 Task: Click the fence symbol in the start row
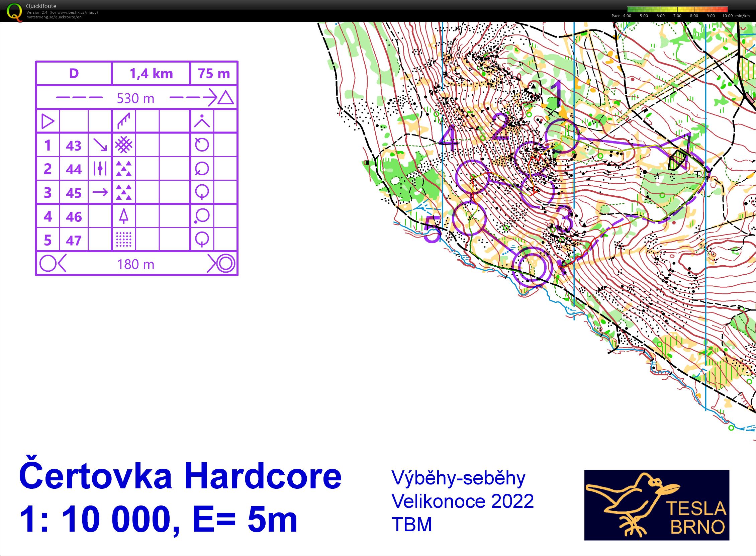tap(124, 121)
